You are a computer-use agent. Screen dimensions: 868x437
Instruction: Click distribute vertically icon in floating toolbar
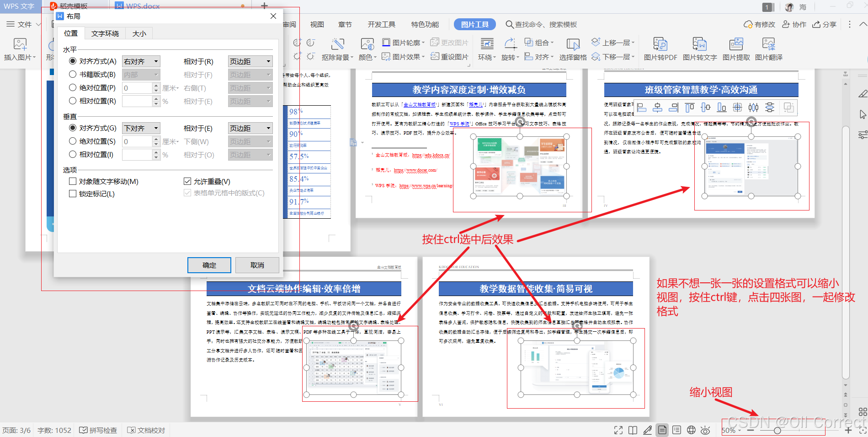pyautogui.click(x=770, y=108)
